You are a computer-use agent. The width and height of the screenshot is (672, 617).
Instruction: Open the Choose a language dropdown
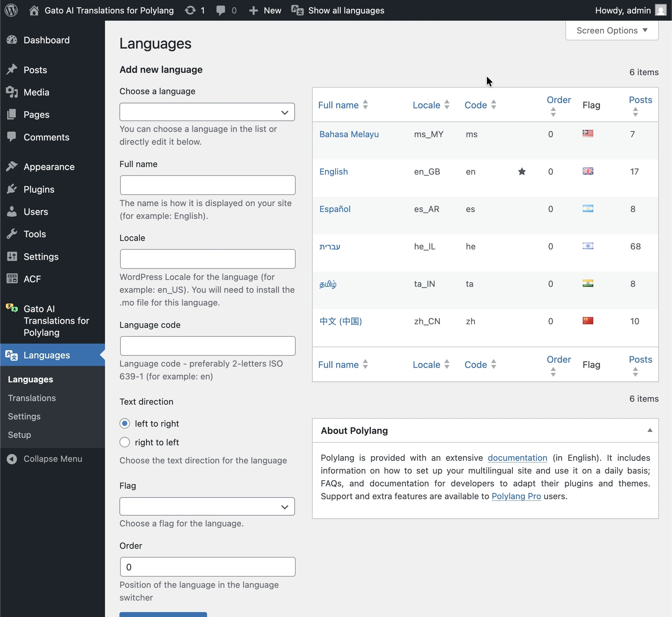207,112
